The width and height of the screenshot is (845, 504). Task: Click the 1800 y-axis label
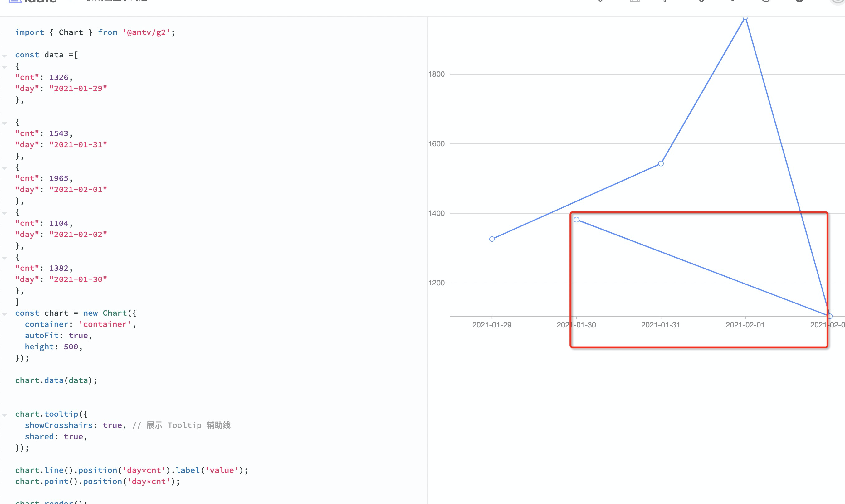[x=436, y=74]
